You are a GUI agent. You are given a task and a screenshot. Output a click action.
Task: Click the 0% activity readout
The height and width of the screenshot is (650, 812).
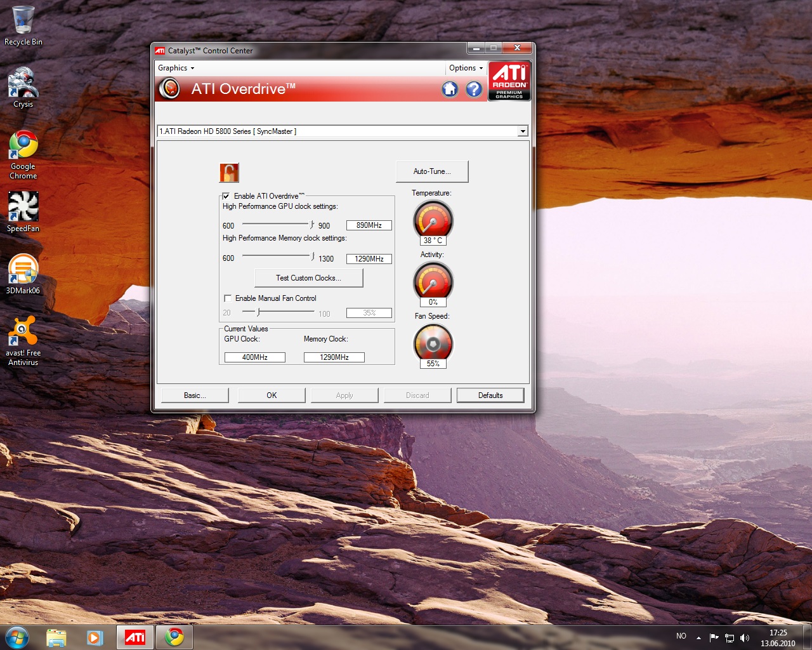pyautogui.click(x=433, y=302)
